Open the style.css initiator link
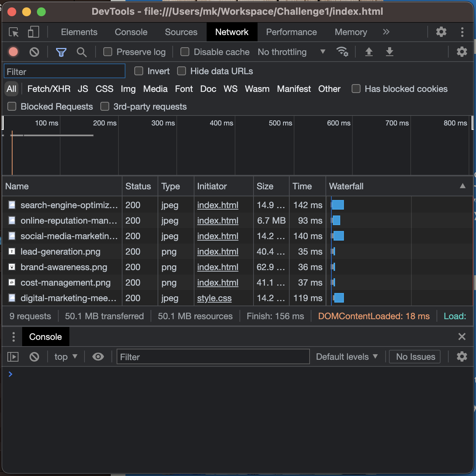Image resolution: width=476 pixels, height=476 pixels. [x=214, y=298]
